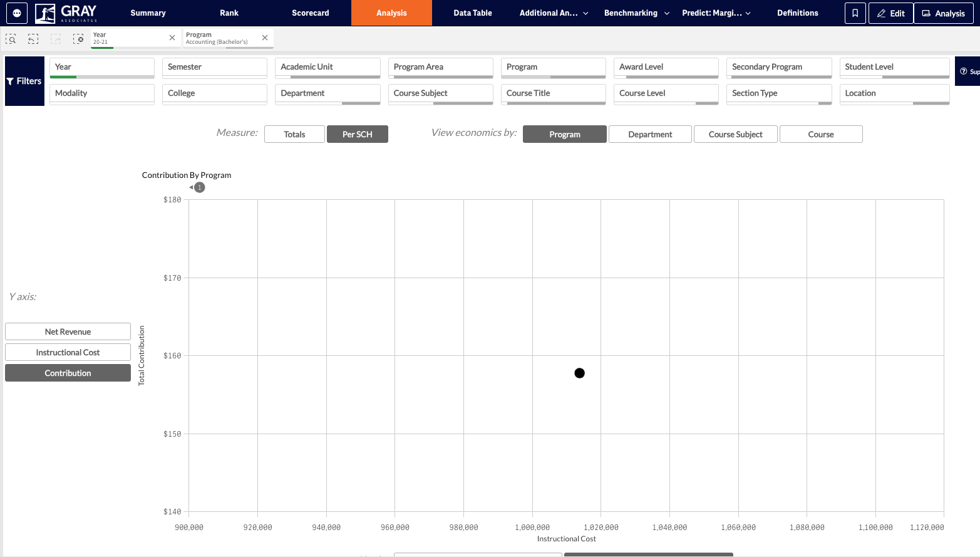
Task: Click the Gray Associates lighthouse logo
Action: pyautogui.click(x=66, y=13)
